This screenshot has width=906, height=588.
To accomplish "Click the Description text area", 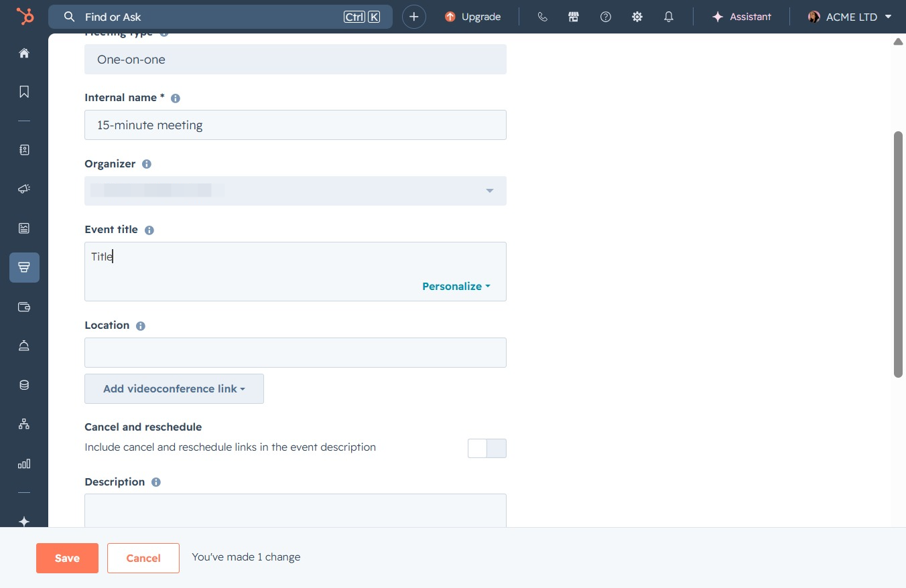I will coord(296,510).
